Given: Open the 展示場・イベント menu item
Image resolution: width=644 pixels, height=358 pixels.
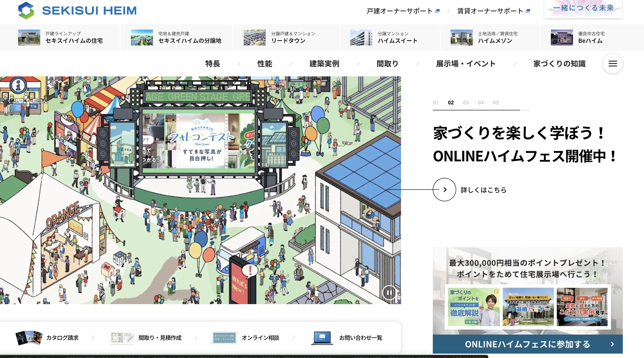Looking at the screenshot, I should (466, 64).
